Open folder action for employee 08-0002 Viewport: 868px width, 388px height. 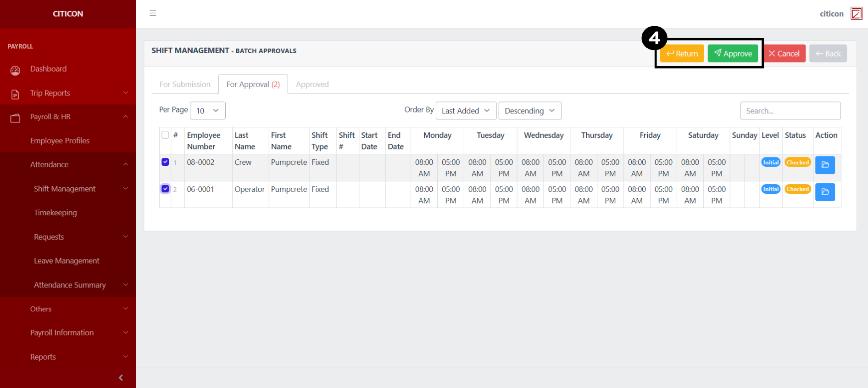pyautogui.click(x=824, y=165)
